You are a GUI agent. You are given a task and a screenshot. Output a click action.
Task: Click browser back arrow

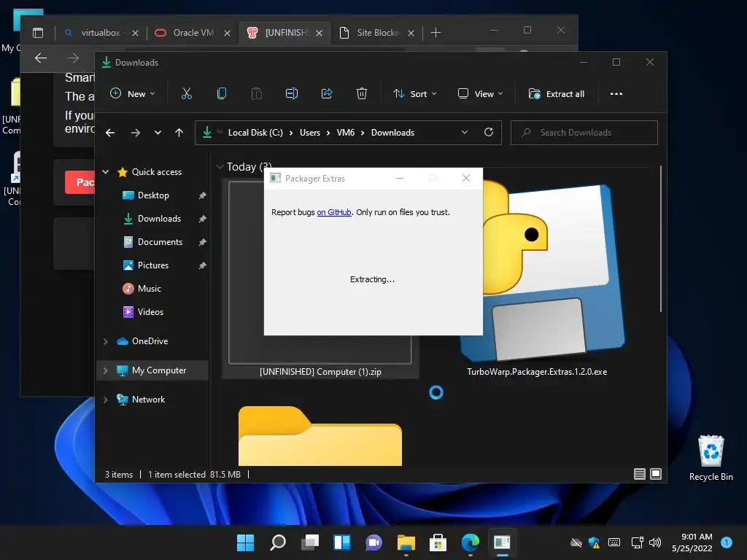pos(41,58)
